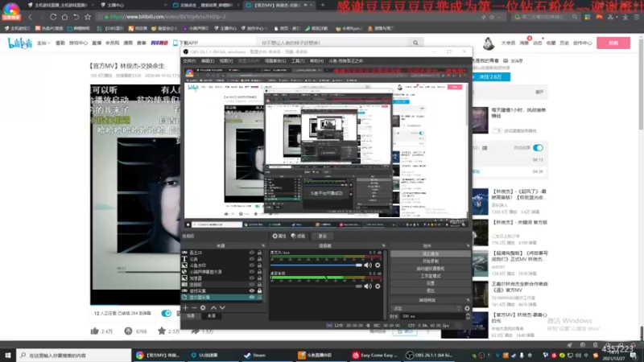
Task: Switch to the 场景 tab in OBS
Action: point(191,316)
